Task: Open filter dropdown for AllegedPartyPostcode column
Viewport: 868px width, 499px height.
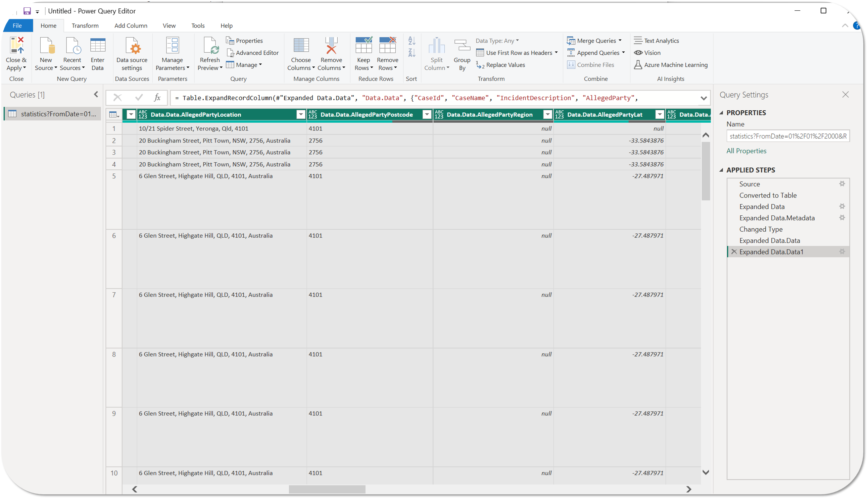Action: 427,114
